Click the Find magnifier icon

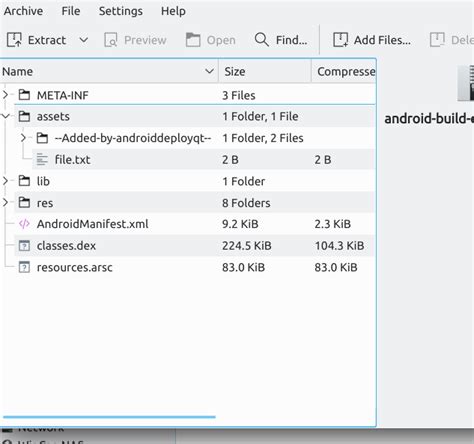pos(262,40)
